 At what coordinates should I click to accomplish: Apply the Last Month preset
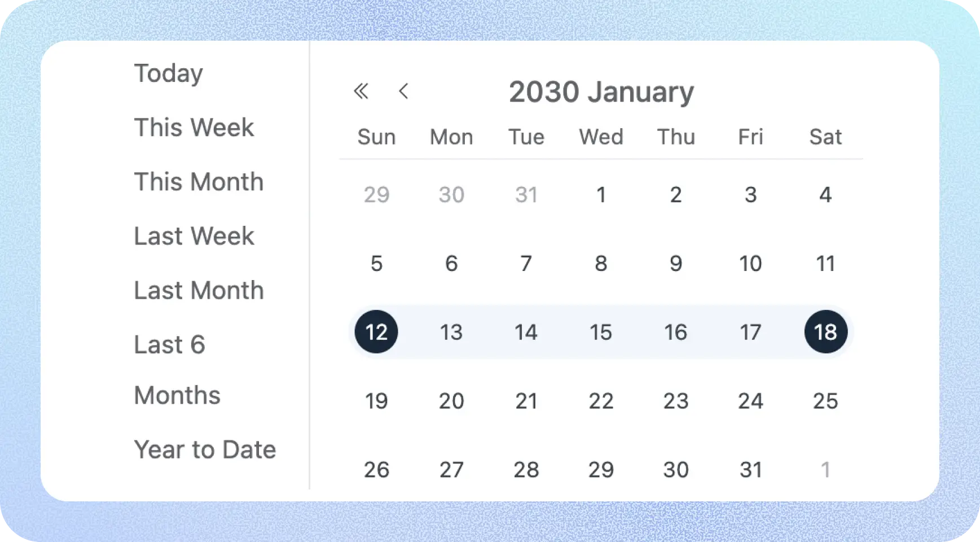199,290
